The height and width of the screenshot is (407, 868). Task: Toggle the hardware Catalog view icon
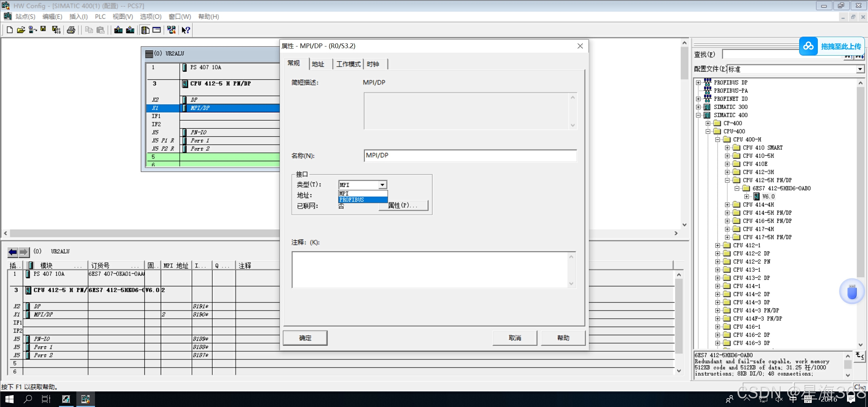pos(145,30)
